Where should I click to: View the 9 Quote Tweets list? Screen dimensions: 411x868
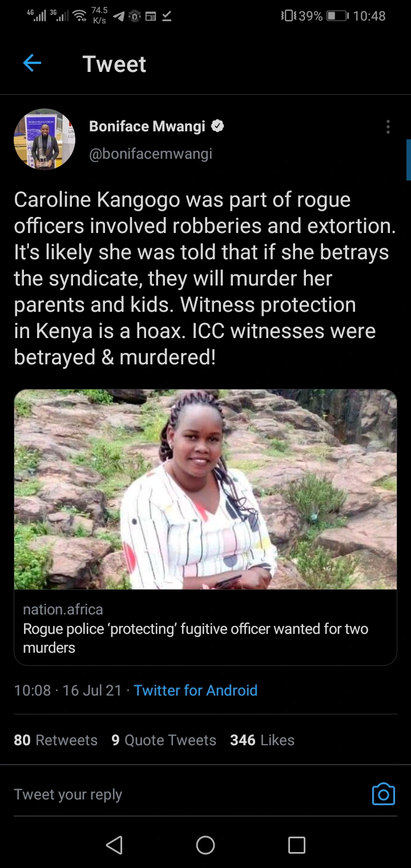click(x=164, y=740)
